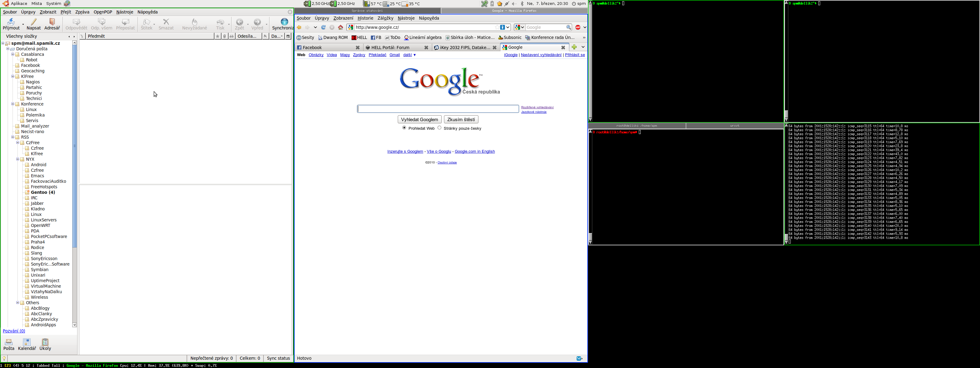980x368 pixels.
Task: Open the Subsonic bookmark
Action: 510,38
